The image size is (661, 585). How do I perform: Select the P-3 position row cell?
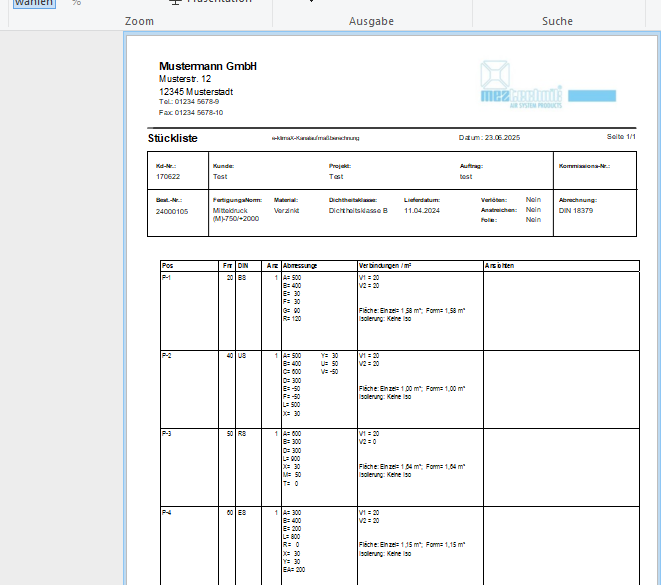(x=189, y=467)
